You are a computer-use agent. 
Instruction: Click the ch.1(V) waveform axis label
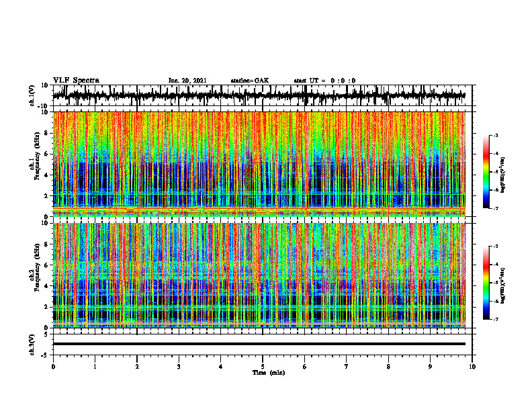click(32, 95)
